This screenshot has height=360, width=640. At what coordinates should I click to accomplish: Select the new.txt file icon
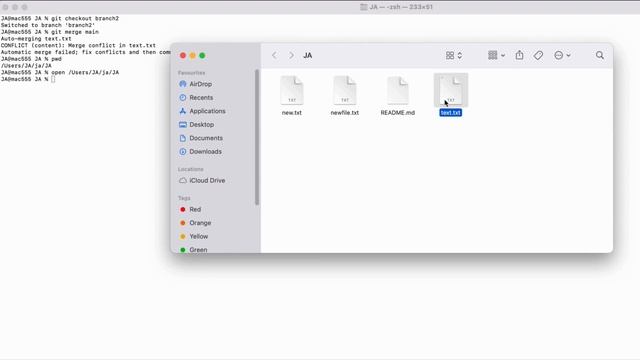coord(292,90)
